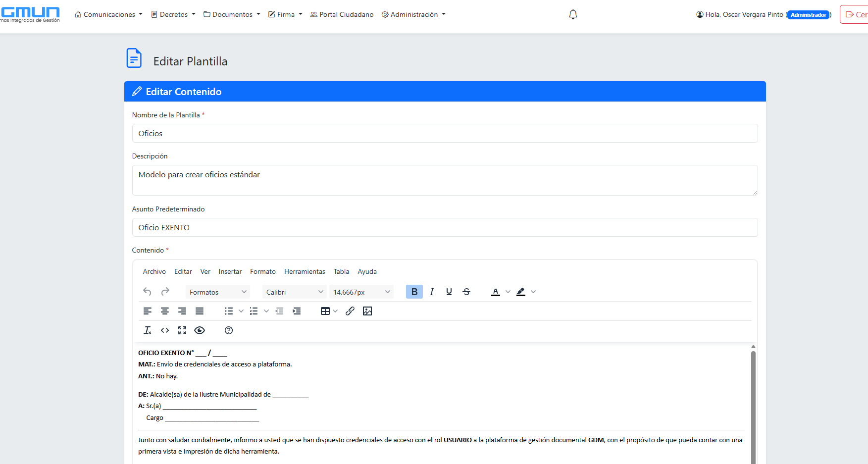Viewport: 868px width, 464px height.
Task: Click the undo arrow in editor toolbar
Action: (147, 292)
